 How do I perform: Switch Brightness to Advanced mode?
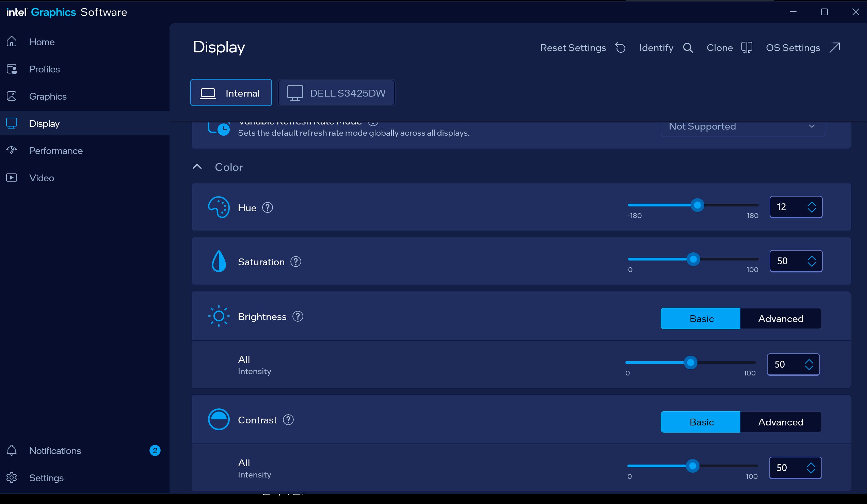tap(781, 319)
